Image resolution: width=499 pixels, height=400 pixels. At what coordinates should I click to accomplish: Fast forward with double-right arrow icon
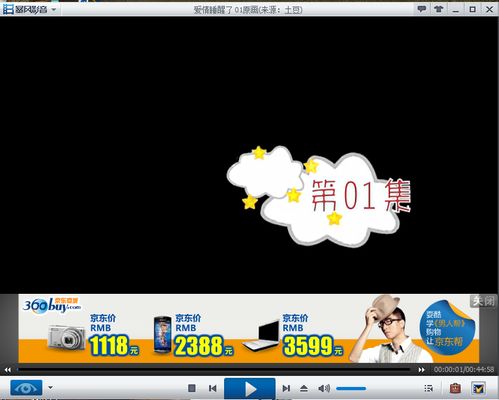(422, 369)
